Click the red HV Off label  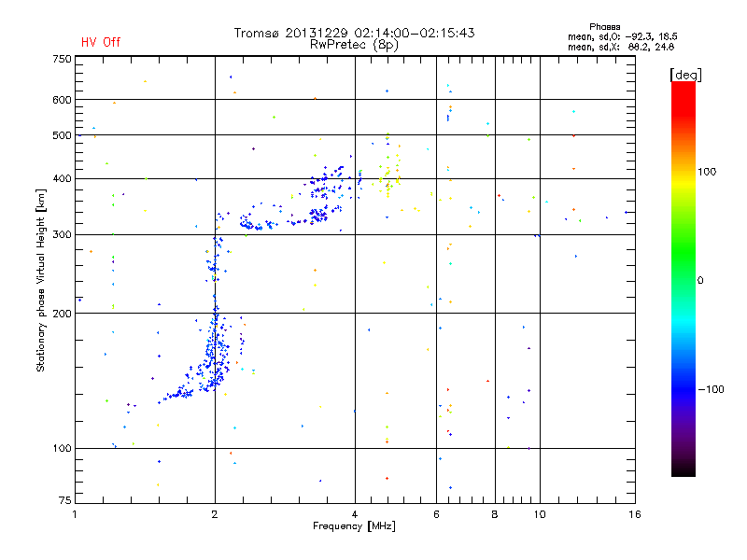click(x=101, y=42)
